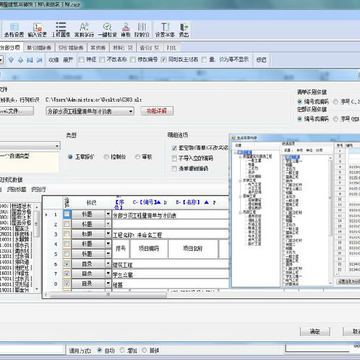Click the blue triangle beside the E-【名称】 column header
360x360 pixels.
(x=207, y=202)
